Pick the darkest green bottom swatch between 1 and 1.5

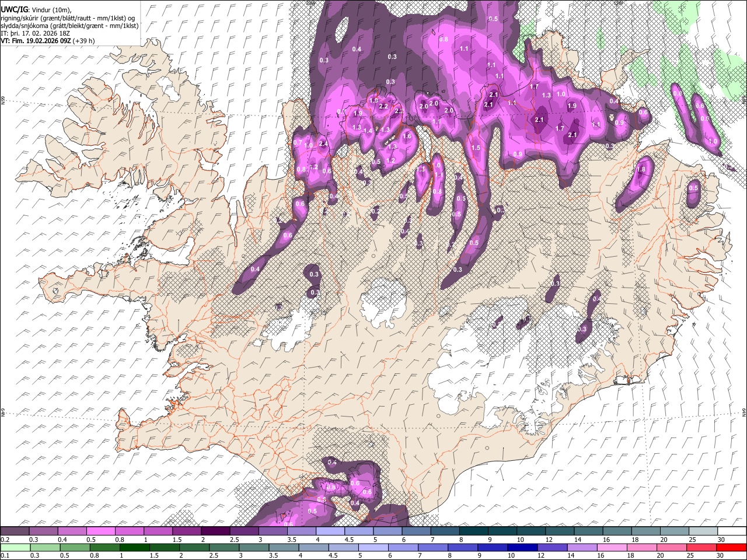(x=134, y=547)
